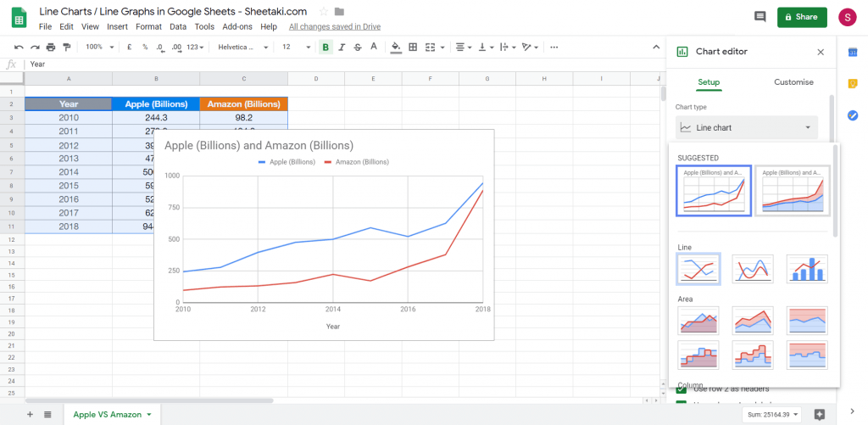The width and height of the screenshot is (868, 425).
Task: Choose the stacked area chart type
Action: (753, 321)
